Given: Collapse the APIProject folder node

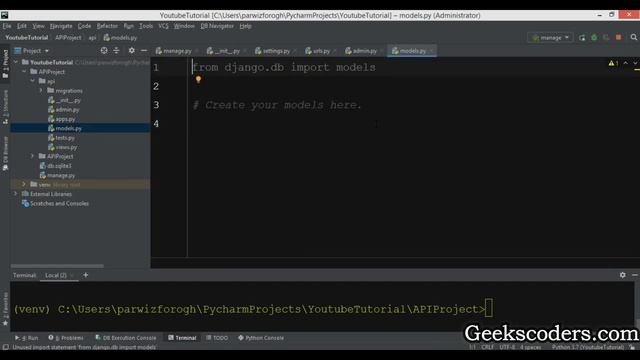Looking at the screenshot, I should click(x=24, y=71).
